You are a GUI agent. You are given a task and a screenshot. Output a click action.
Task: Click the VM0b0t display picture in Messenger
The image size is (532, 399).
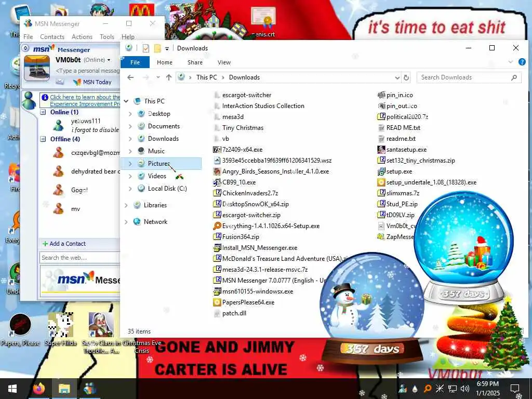(37, 68)
